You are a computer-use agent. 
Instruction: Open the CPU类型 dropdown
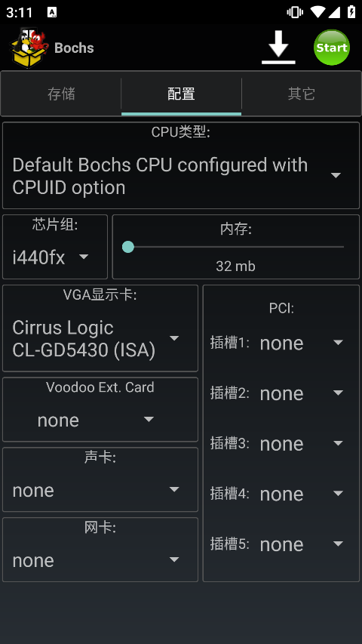coord(180,176)
